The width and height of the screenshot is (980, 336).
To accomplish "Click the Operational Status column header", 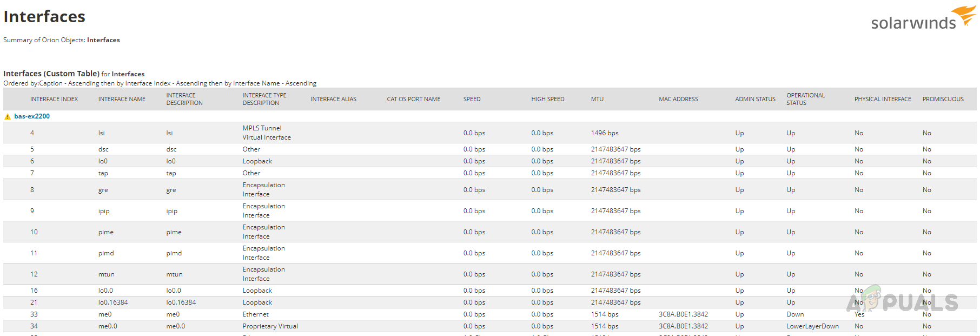I will click(x=805, y=99).
